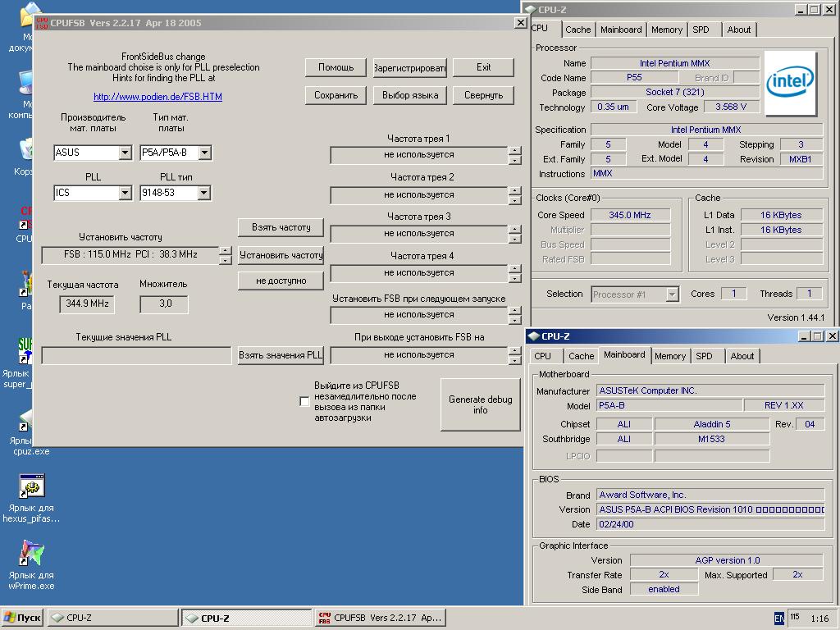Step down tray frequency 4 value
This screenshot has width=840, height=630.
pyautogui.click(x=515, y=278)
